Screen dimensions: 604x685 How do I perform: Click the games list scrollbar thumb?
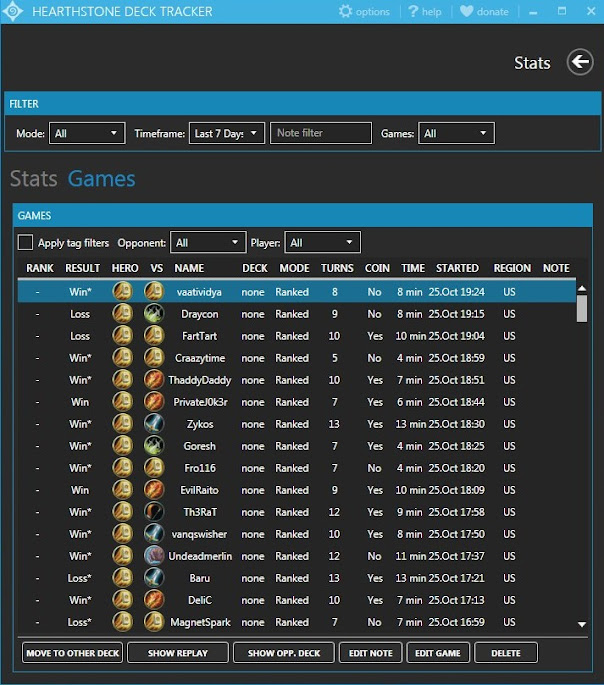(582, 308)
